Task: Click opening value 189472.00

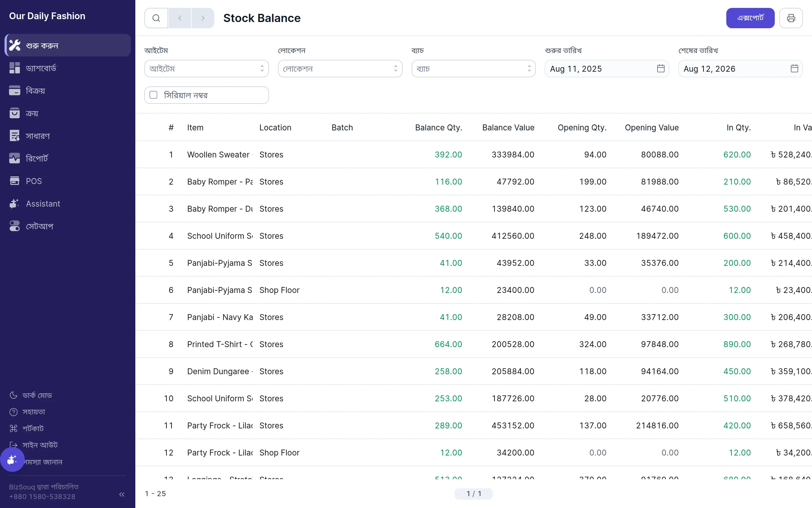Action: pos(657,236)
